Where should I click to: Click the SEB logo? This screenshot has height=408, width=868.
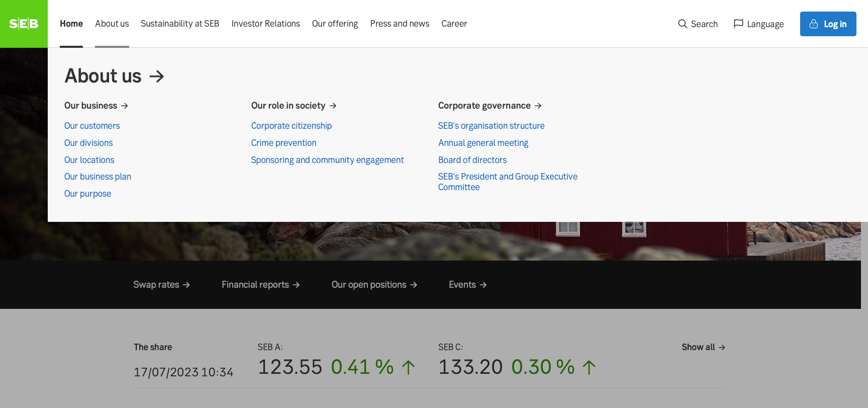(24, 24)
